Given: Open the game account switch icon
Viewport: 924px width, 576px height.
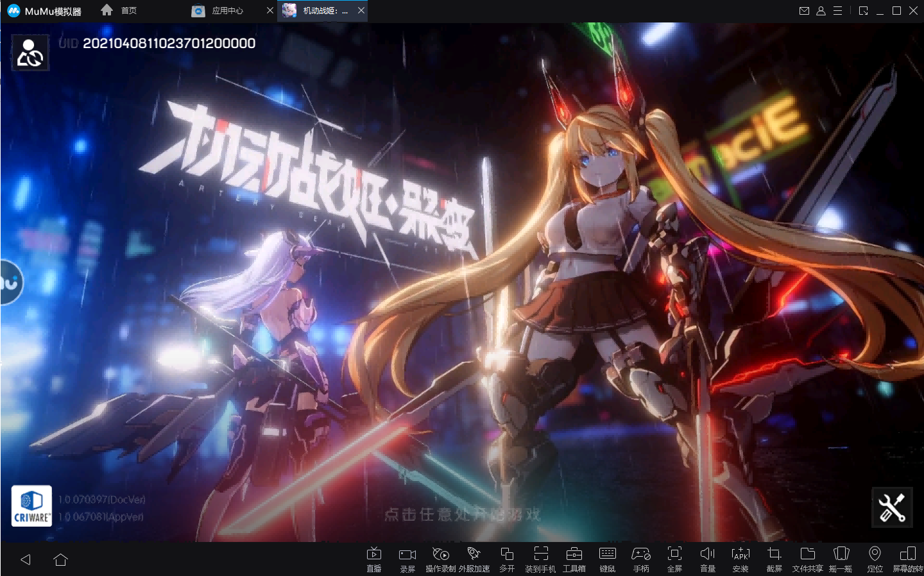Looking at the screenshot, I should (x=30, y=53).
